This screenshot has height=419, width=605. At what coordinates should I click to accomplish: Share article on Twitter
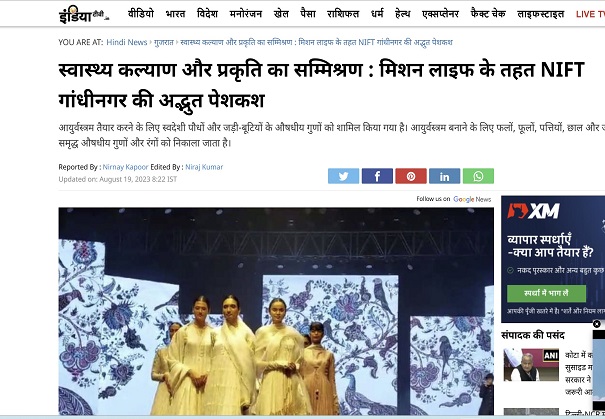point(343,176)
